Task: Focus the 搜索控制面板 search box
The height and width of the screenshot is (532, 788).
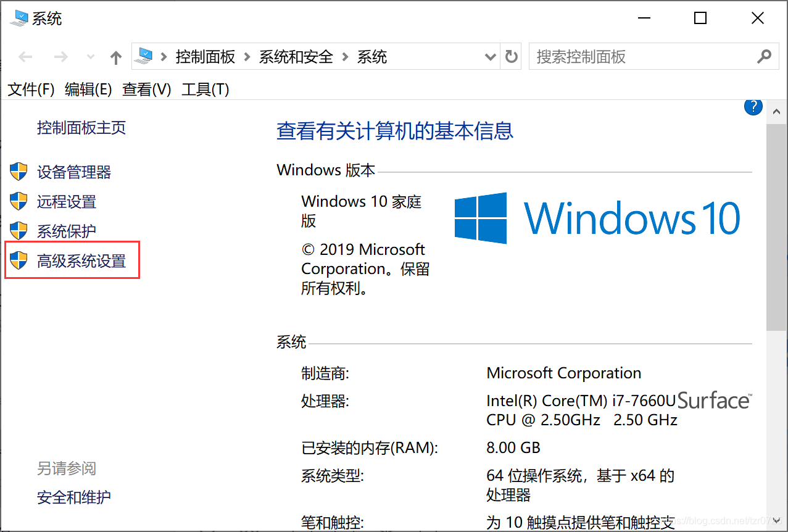Action: 653,57
